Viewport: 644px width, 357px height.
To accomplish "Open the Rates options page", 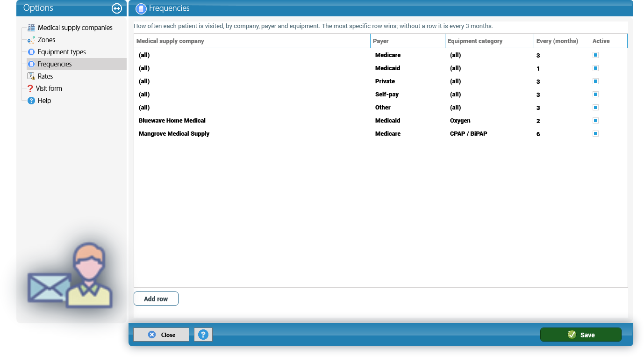I will click(45, 76).
